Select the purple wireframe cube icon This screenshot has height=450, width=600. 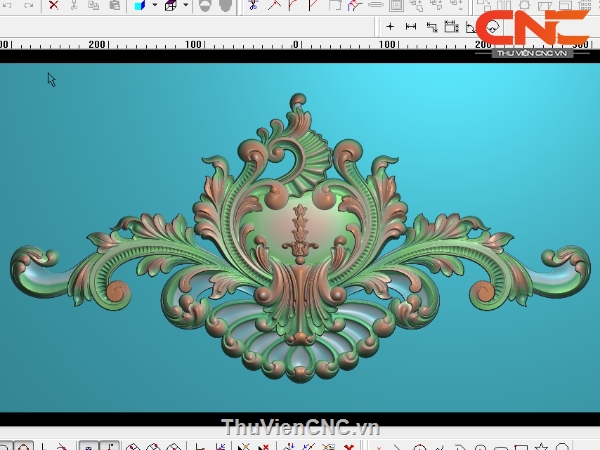tap(170, 5)
